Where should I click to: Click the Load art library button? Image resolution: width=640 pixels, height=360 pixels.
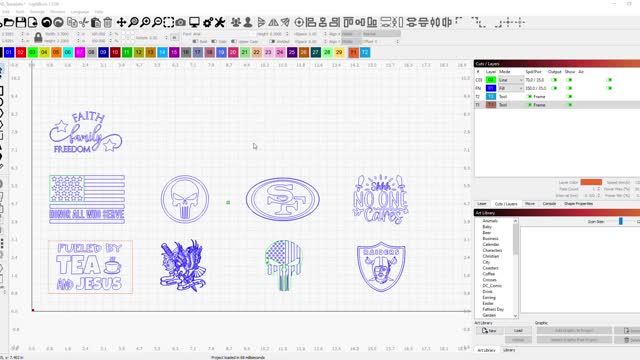518,331
